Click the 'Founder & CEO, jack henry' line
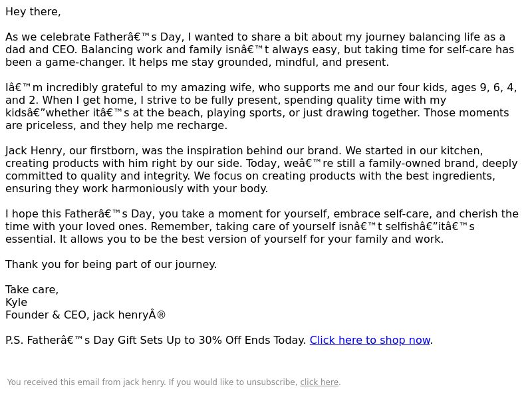The height and width of the screenshot is (399, 532). click(85, 315)
